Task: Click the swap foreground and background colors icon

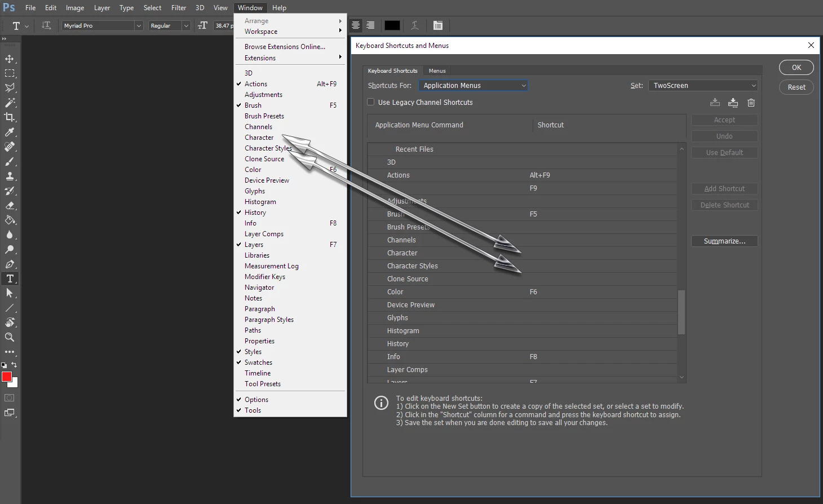Action: click(x=15, y=365)
